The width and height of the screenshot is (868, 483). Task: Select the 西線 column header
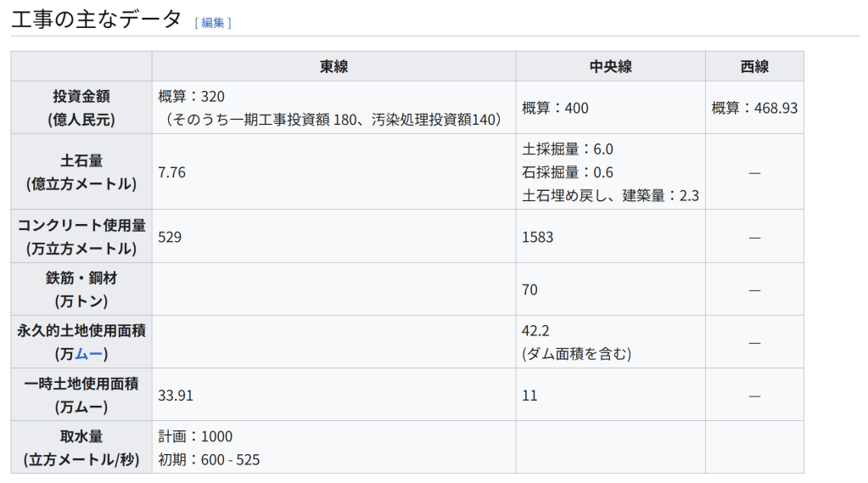pyautogui.click(x=753, y=67)
